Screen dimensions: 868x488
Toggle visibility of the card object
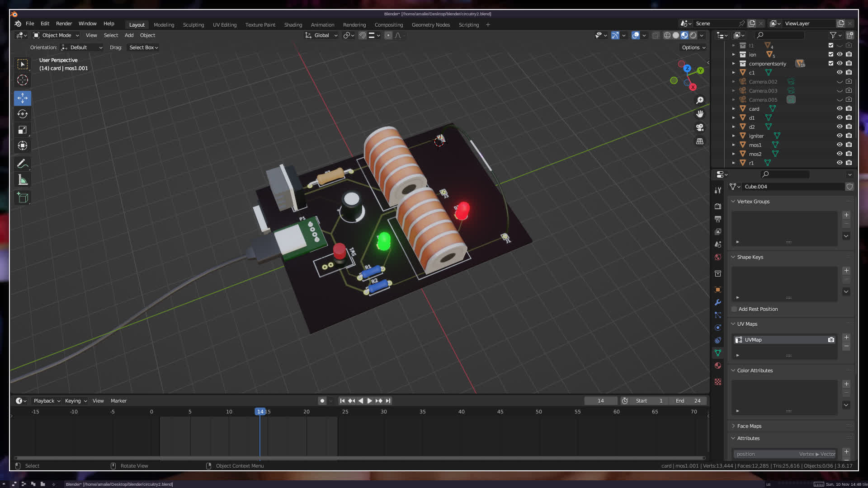pyautogui.click(x=840, y=108)
